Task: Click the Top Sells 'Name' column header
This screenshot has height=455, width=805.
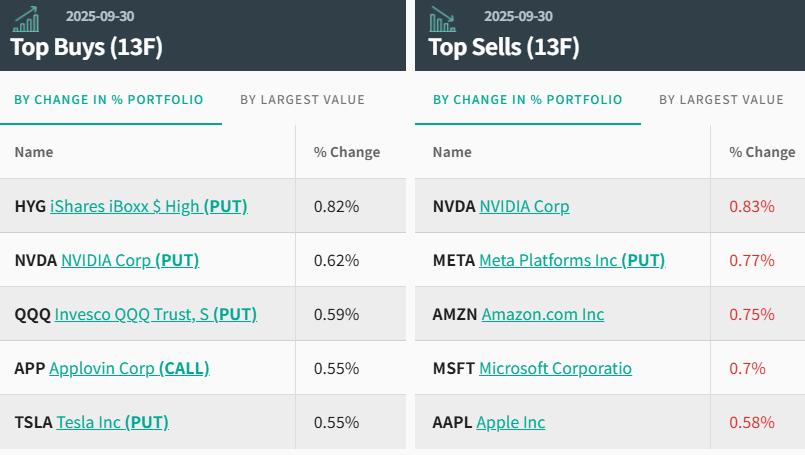Action: pos(452,153)
